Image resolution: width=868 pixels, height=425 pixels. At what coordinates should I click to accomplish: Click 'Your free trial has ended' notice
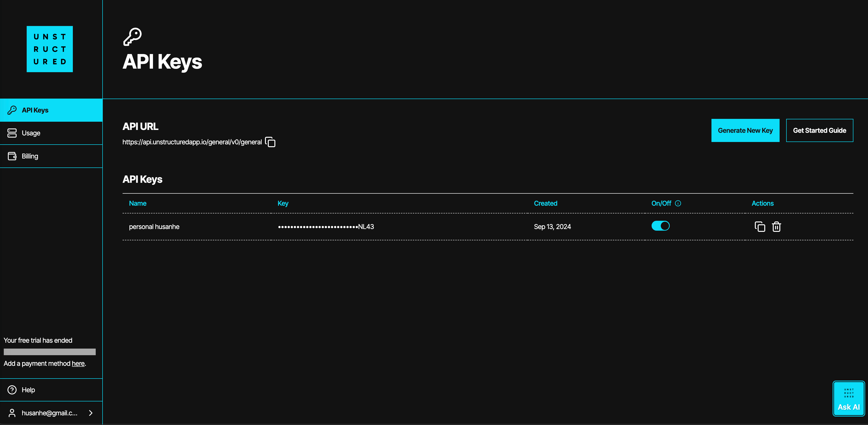(x=38, y=340)
